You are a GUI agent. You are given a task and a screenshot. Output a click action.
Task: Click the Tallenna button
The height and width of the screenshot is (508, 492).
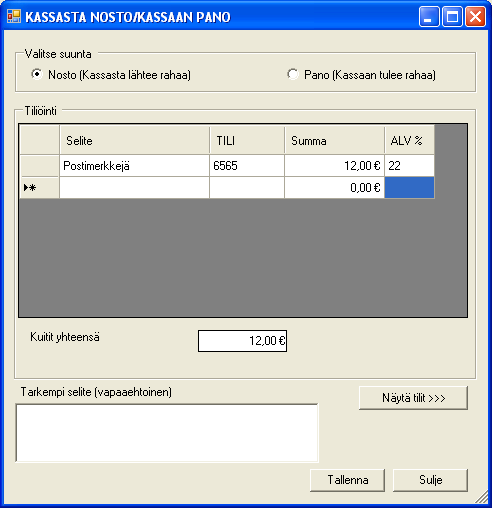(x=347, y=480)
